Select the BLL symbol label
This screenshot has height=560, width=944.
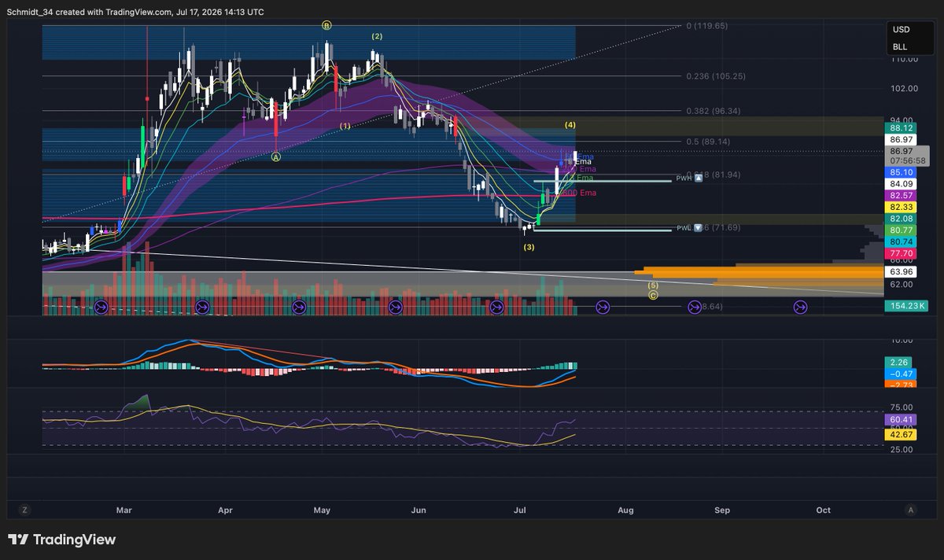point(900,47)
